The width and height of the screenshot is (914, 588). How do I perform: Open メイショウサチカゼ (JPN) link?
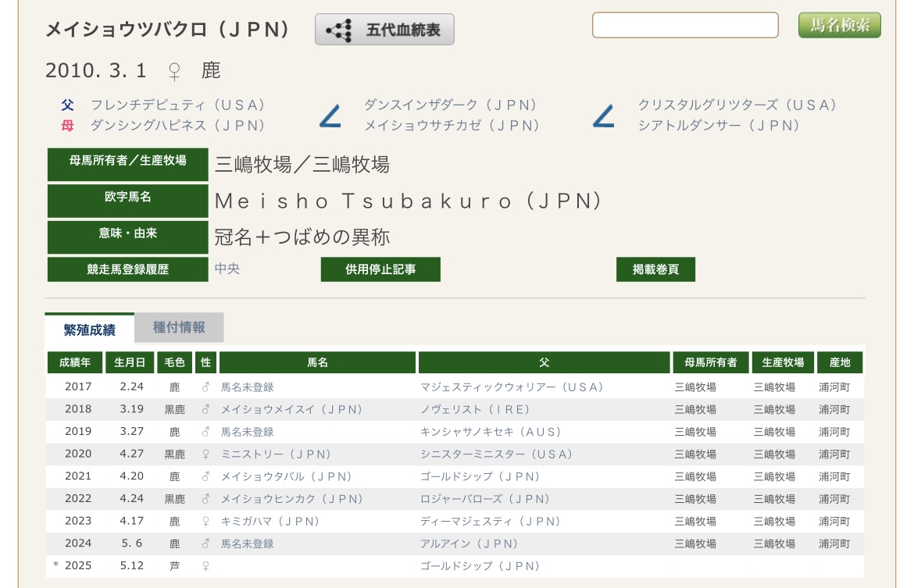point(452,125)
